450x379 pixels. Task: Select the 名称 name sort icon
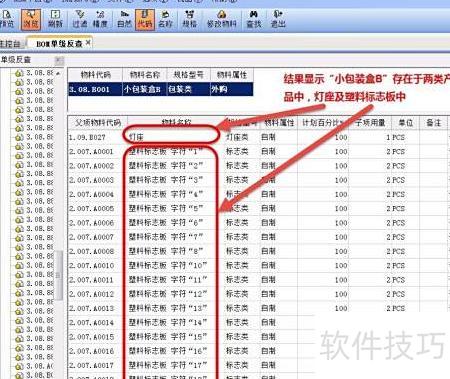pyautogui.click(x=165, y=19)
